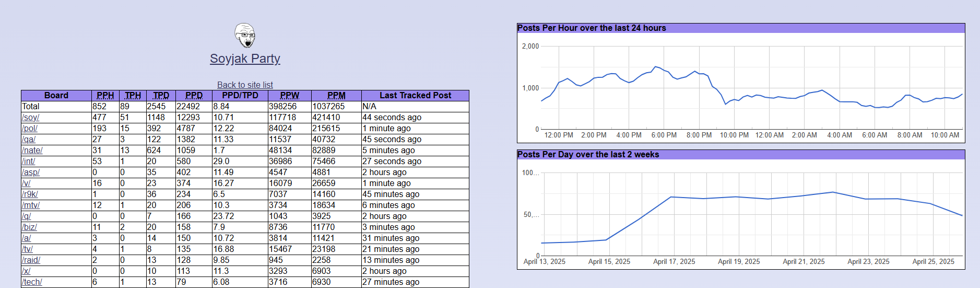Open the /raid/ board link
This screenshot has height=288, width=980.
[x=31, y=260]
